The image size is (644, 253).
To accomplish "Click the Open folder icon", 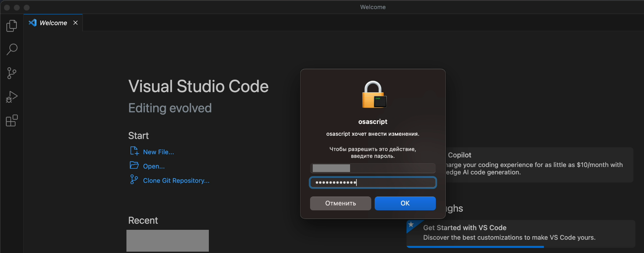I will click(x=134, y=165).
